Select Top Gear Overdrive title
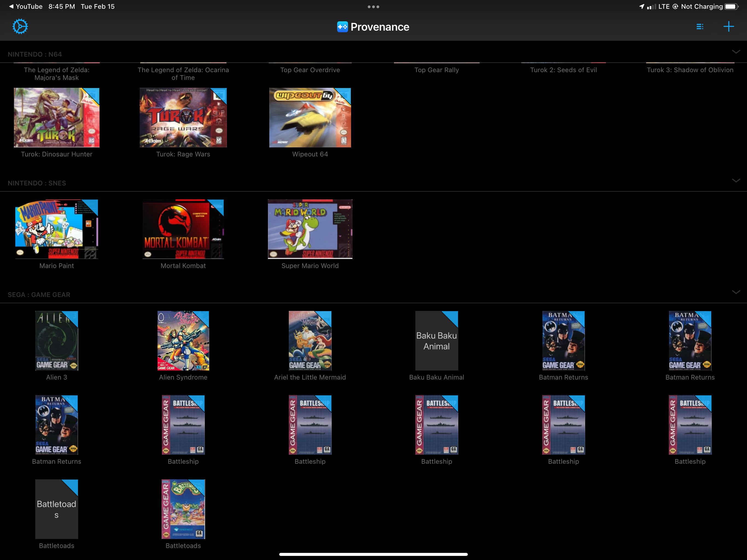This screenshot has height=560, width=747. click(x=310, y=70)
